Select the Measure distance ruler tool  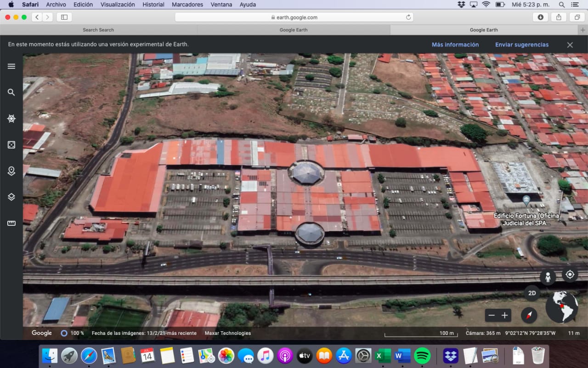tap(11, 223)
